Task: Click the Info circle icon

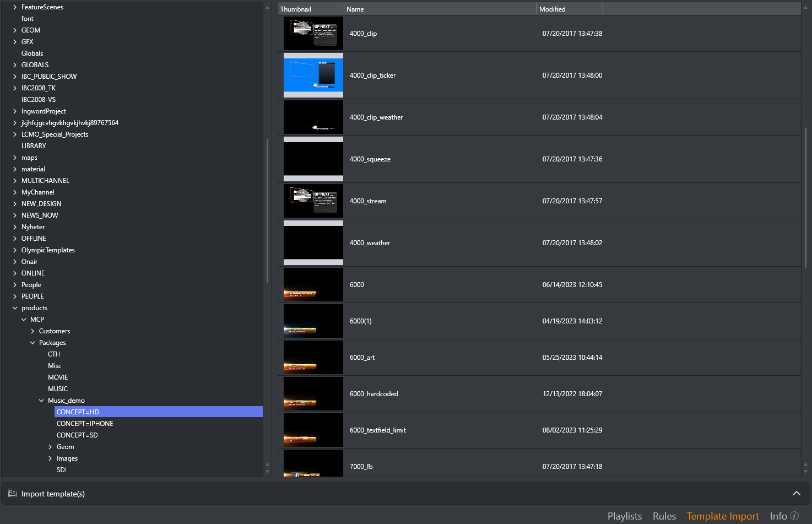Action: point(794,516)
